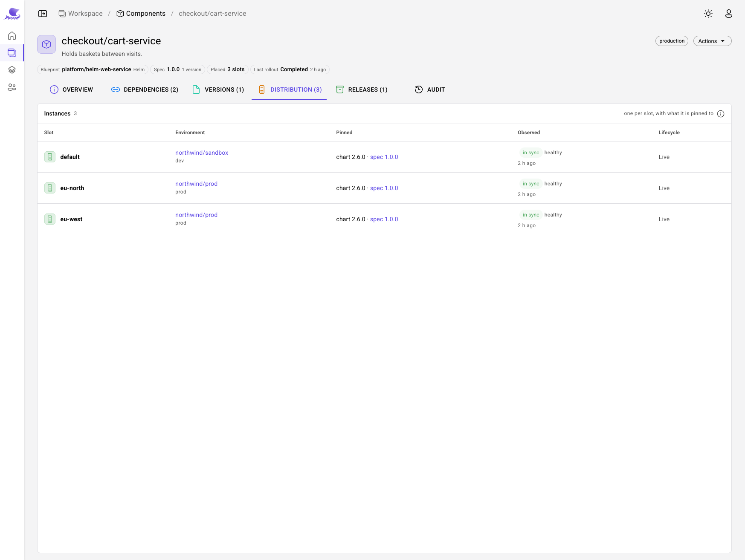Screen dimensions: 745x560
Task: Open northwind/prod link in eu-west row
Action: (196, 215)
